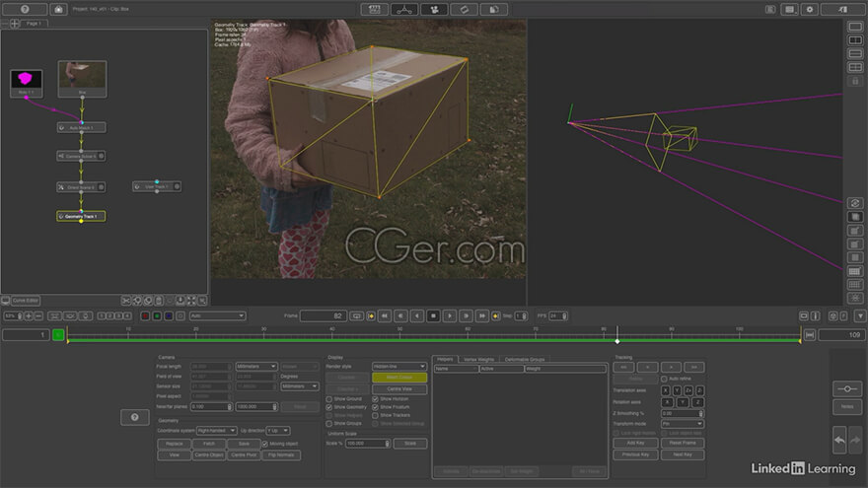
Task: Click the Flip Normals button
Action: click(x=281, y=454)
